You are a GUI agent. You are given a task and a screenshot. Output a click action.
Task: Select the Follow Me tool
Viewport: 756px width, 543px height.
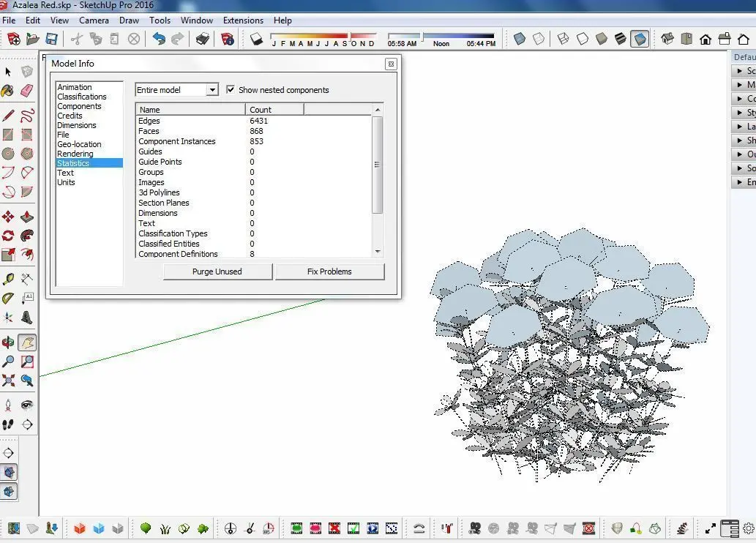pyautogui.click(x=27, y=236)
